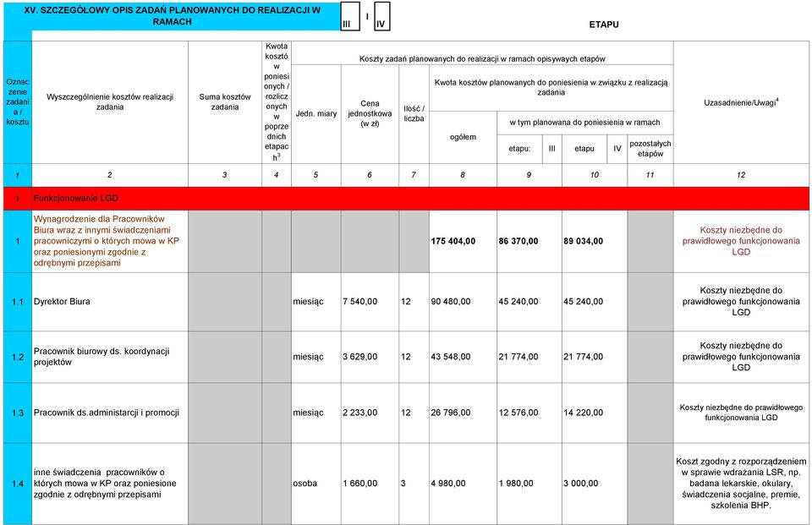
Task: Select the value 12 576,00
Action: pyautogui.click(x=518, y=413)
